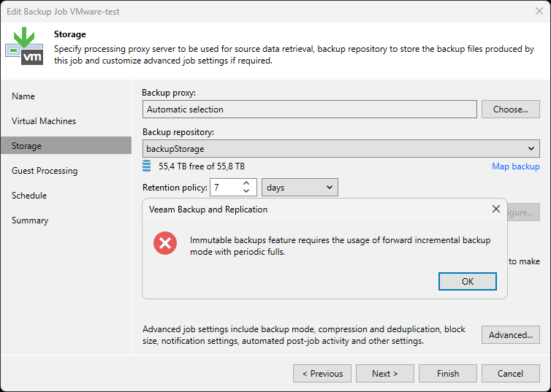Viewport: 551px width, 392px height.
Task: Select the Storage wizard step
Action: [66, 146]
